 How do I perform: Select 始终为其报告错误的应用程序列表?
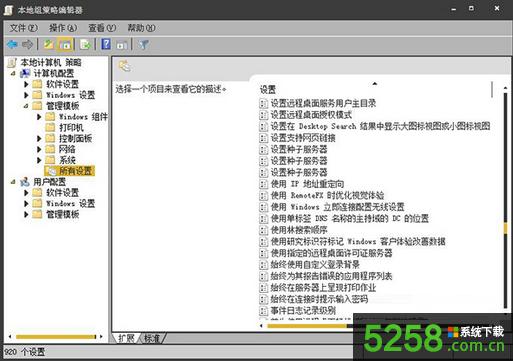(x=331, y=276)
